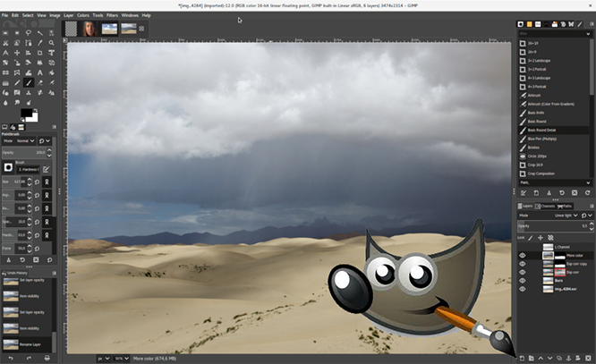
Task: Open the Windows menu
Action: click(x=130, y=15)
